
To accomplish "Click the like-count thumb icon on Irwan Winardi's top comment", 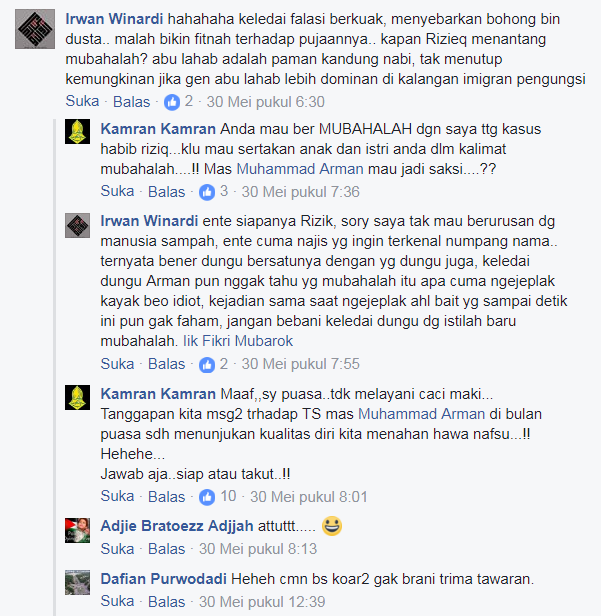I will (172, 102).
